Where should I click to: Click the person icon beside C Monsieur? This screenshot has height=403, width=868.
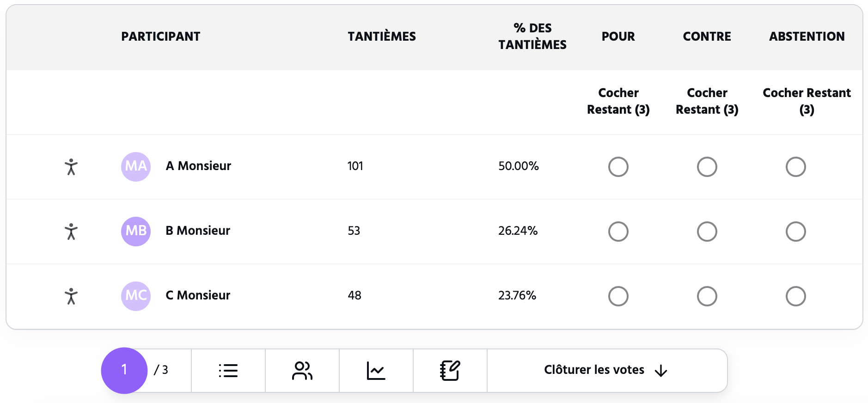click(71, 296)
